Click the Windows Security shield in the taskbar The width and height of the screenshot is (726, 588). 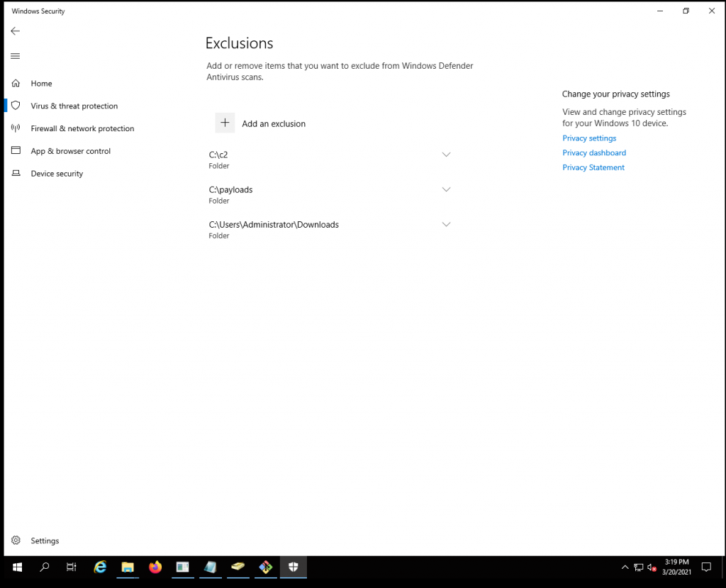(293, 567)
